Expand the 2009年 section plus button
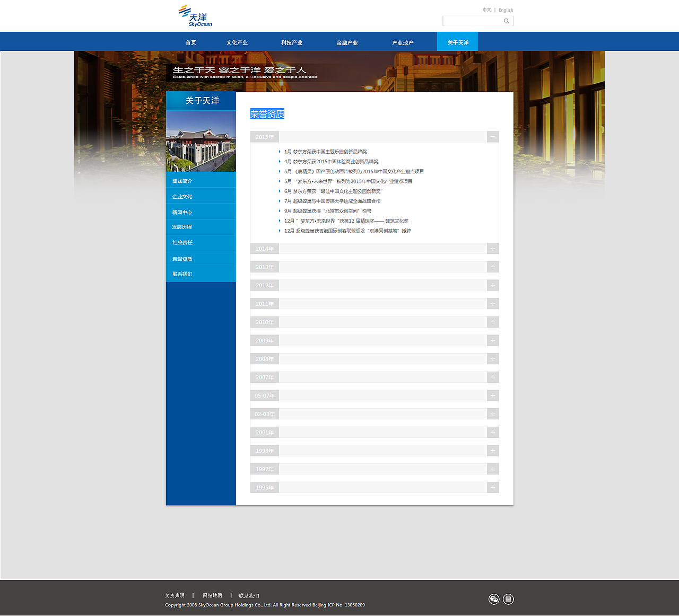 [493, 340]
